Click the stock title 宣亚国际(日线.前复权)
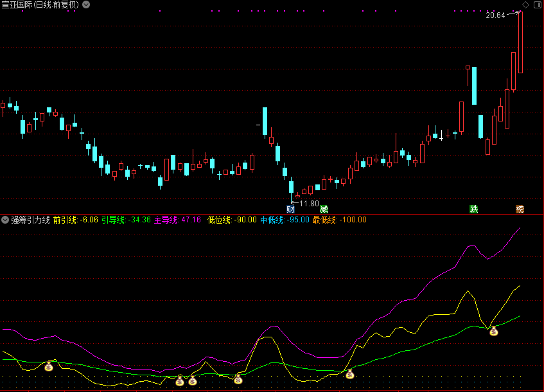Image resolution: width=544 pixels, height=392 pixels. 40,4
